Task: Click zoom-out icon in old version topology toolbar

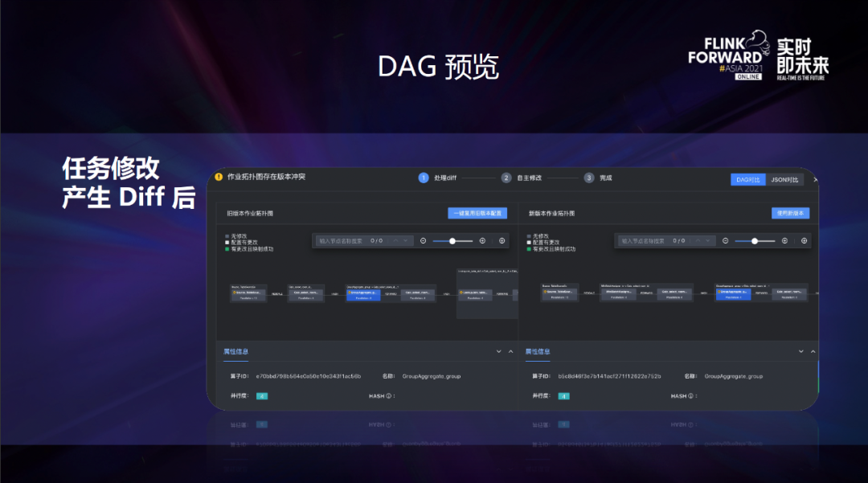Action: coord(423,240)
